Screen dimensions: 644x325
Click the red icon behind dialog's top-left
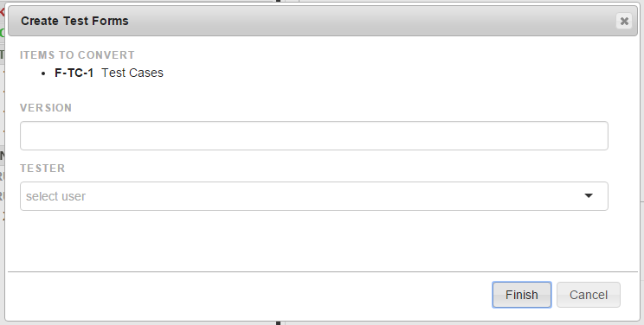click(x=2, y=12)
